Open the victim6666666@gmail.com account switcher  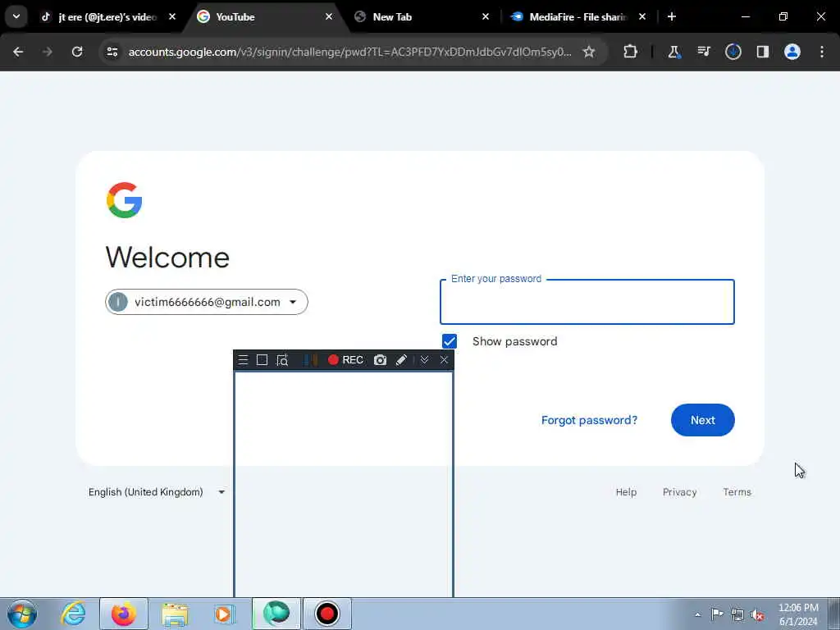tap(207, 302)
